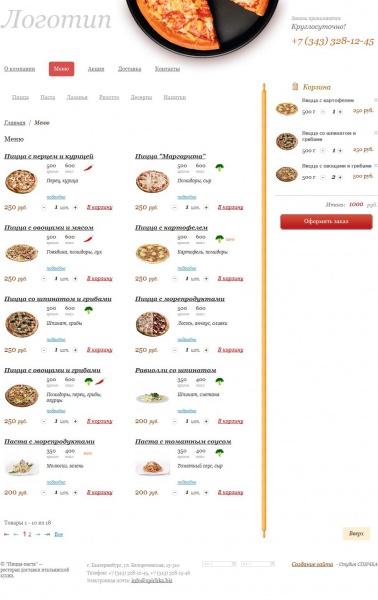Click the chili pepper icon on Пицца с перцем и курицей
The height and width of the screenshot is (600, 378).
(88, 167)
